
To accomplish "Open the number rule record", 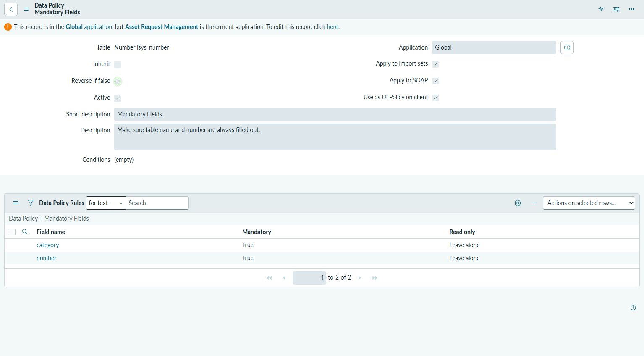I will pyautogui.click(x=46, y=258).
